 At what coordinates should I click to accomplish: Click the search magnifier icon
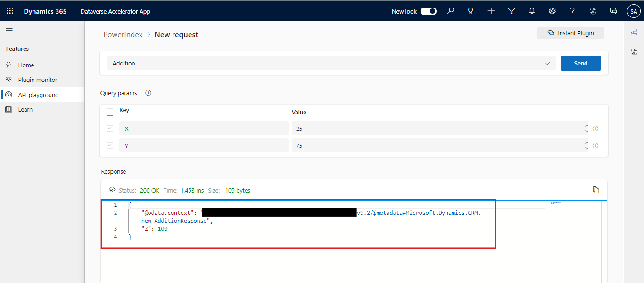(x=451, y=11)
